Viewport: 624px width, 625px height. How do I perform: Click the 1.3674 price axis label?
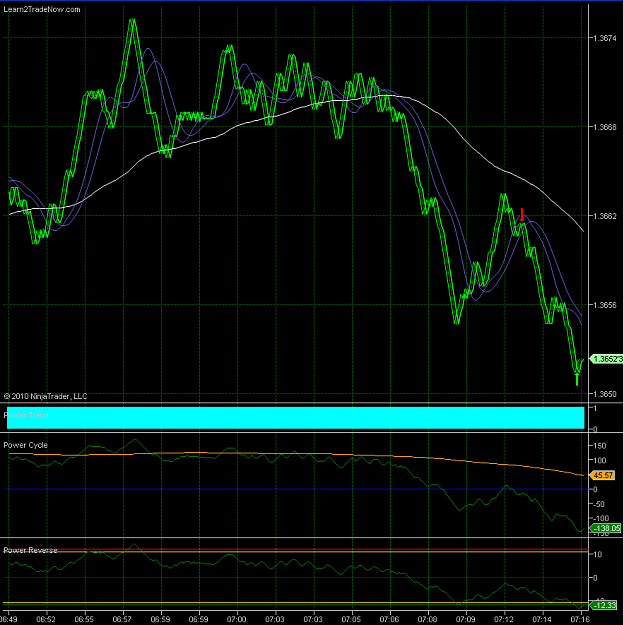point(605,38)
